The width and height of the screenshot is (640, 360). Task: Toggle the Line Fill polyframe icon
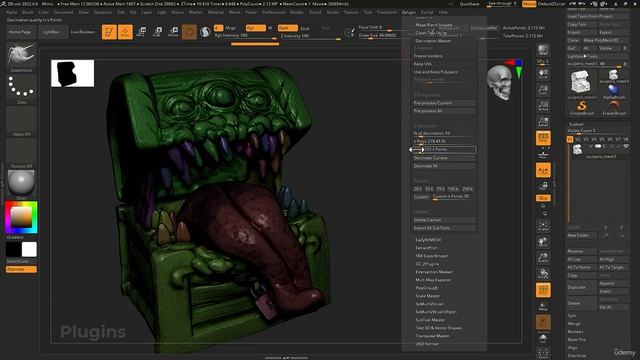tap(543, 290)
